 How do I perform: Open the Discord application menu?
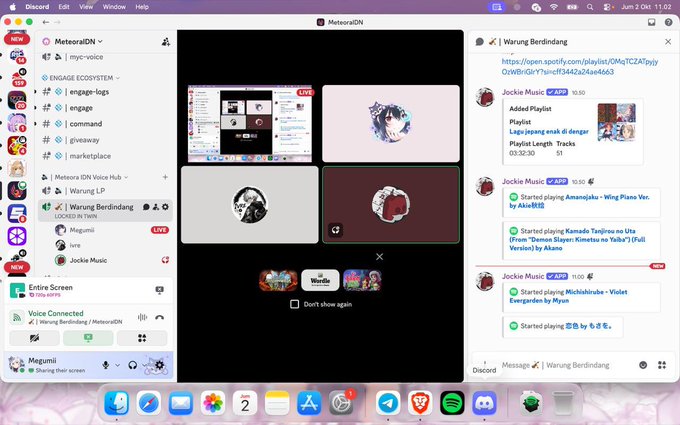37,7
